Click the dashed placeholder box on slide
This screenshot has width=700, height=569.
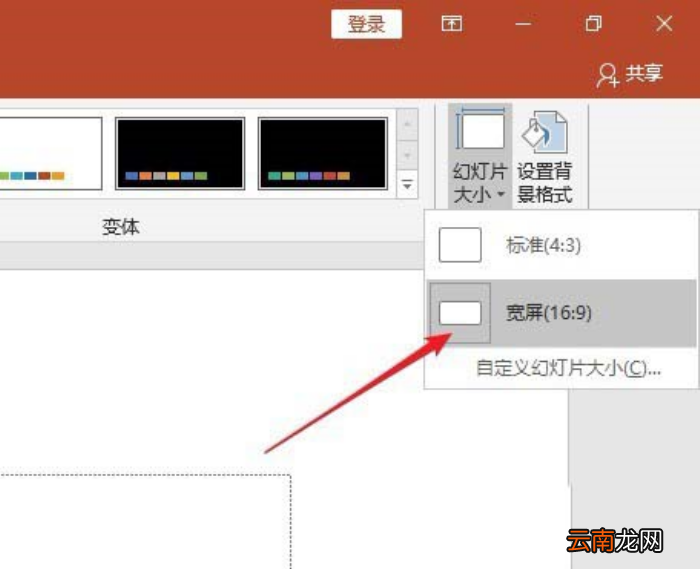pyautogui.click(x=145, y=521)
